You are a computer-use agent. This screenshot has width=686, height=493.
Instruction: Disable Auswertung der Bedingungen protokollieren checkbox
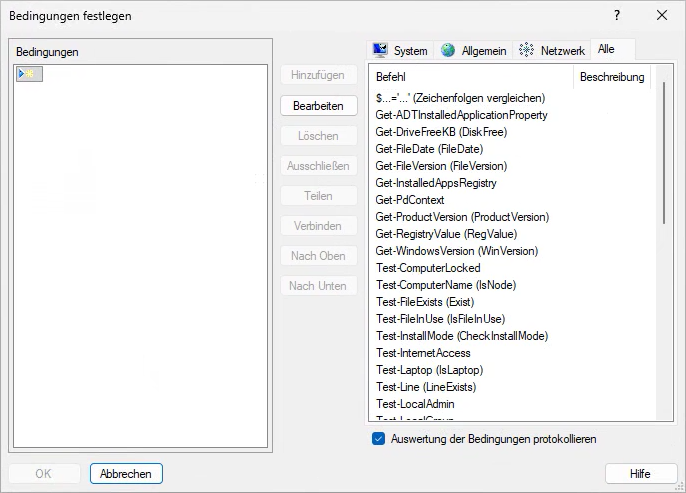coord(378,438)
